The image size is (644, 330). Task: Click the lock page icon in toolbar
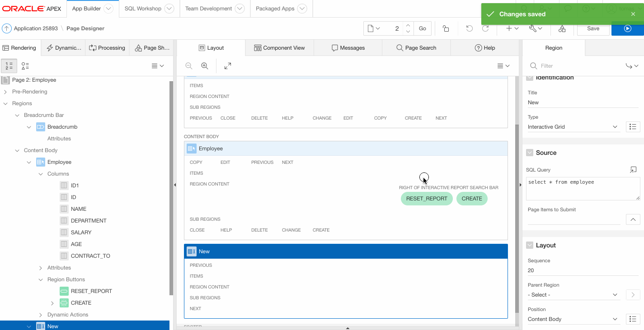[x=446, y=28]
